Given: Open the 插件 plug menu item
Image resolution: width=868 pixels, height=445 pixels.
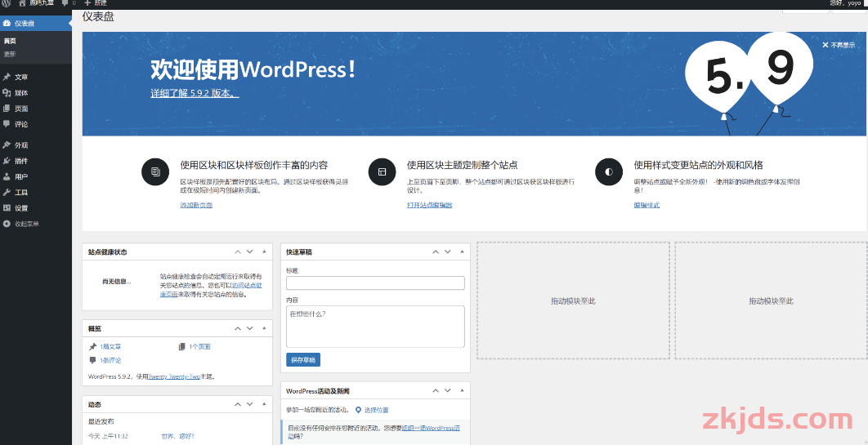Looking at the screenshot, I should tap(36, 161).
